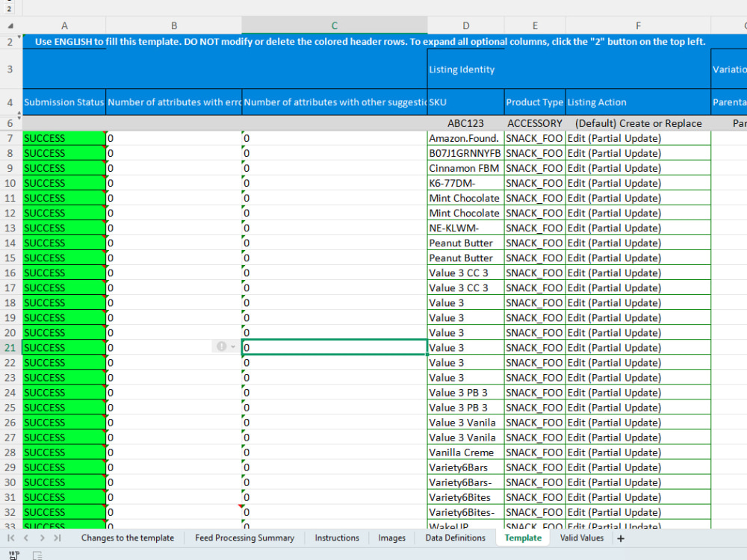Click the accessibility status bar icon
This screenshot has width=747, height=560.
pos(37,556)
